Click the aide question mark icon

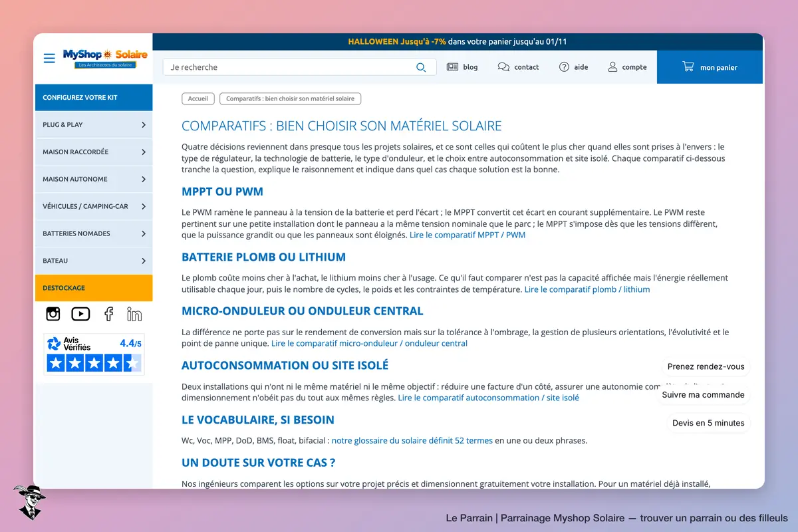point(564,67)
